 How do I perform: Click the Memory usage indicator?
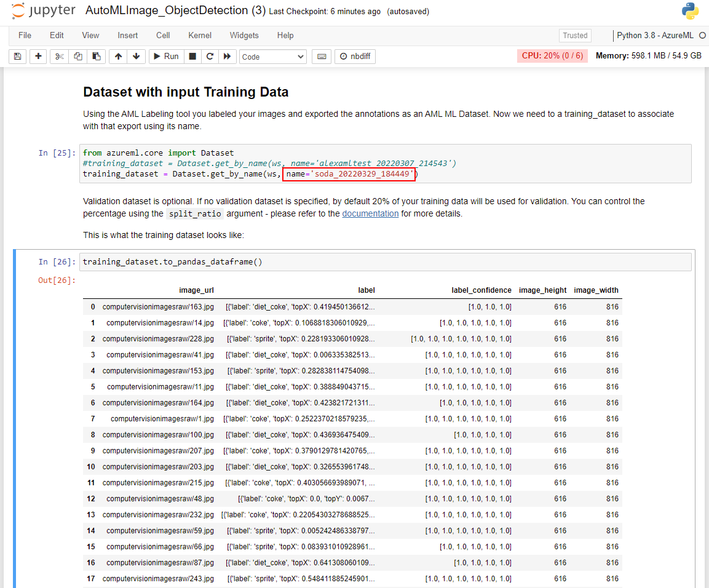(x=648, y=55)
